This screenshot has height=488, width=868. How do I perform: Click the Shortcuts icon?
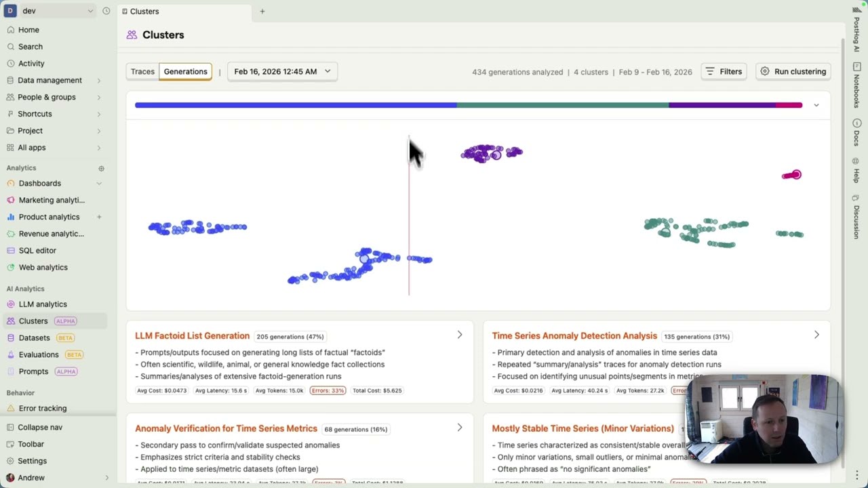(x=11, y=114)
